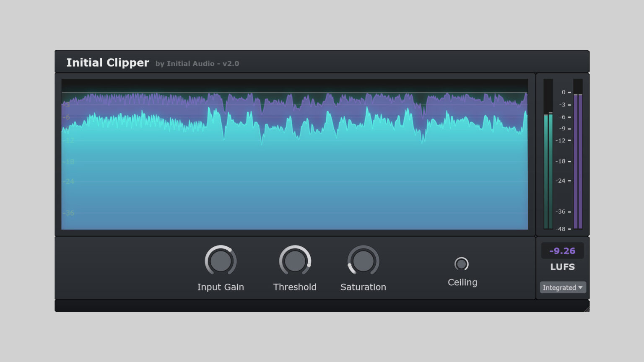The image size is (644, 362).
Task: Click the Input Gain knob
Action: click(221, 261)
